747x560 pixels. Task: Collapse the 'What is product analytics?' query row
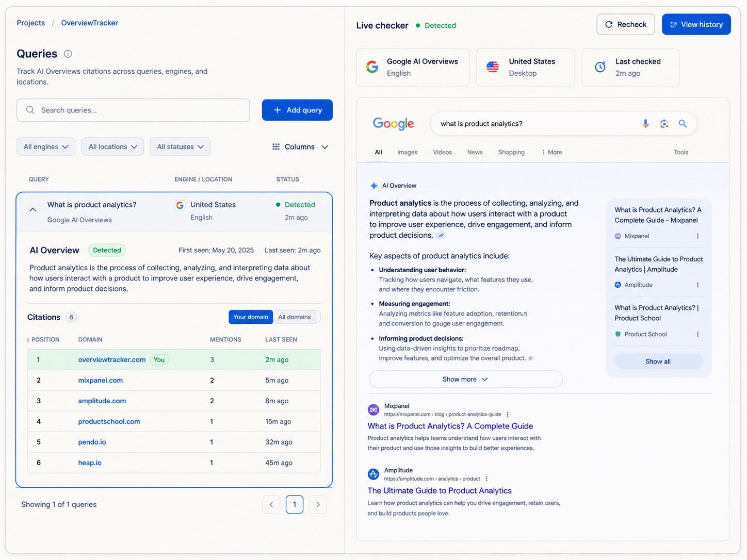pyautogui.click(x=33, y=210)
